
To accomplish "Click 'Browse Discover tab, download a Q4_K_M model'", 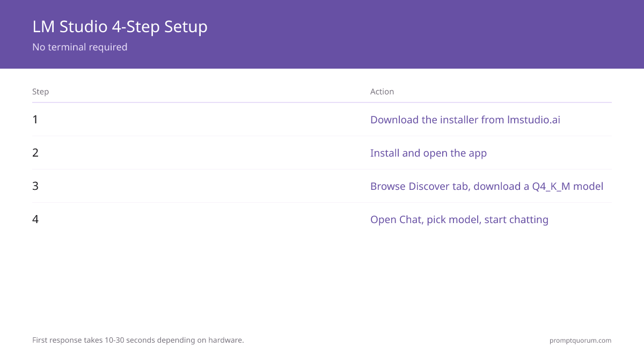I will coord(487,187).
